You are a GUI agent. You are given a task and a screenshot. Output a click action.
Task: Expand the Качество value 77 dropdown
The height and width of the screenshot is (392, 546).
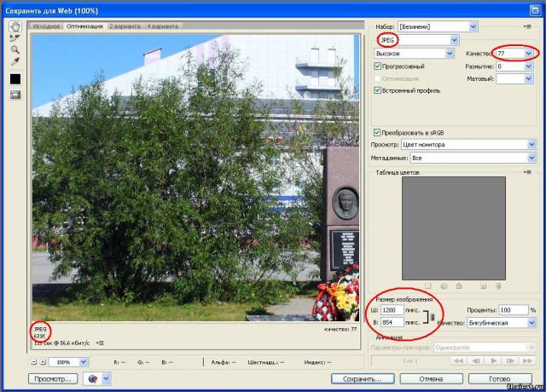coord(530,53)
